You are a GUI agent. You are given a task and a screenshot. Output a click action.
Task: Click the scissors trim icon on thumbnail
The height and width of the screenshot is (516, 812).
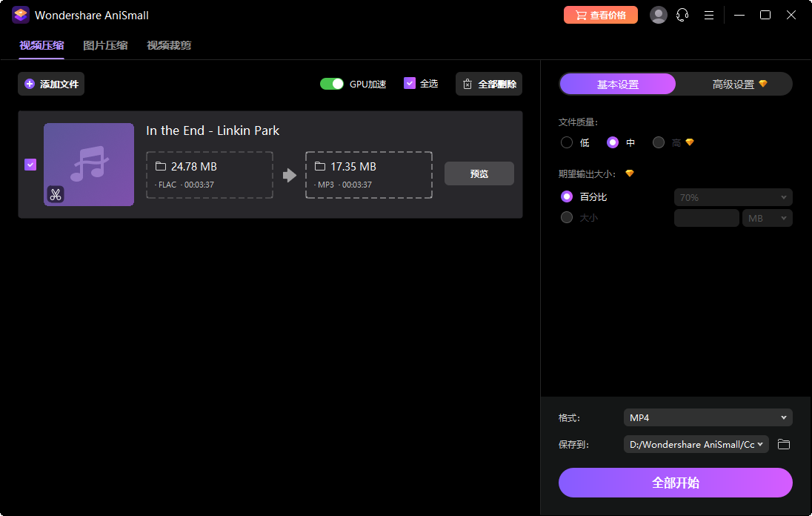coord(56,194)
